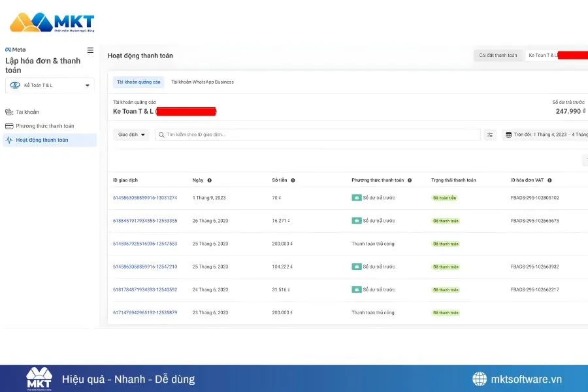Click the info icon beside Số tiền header

tap(293, 180)
